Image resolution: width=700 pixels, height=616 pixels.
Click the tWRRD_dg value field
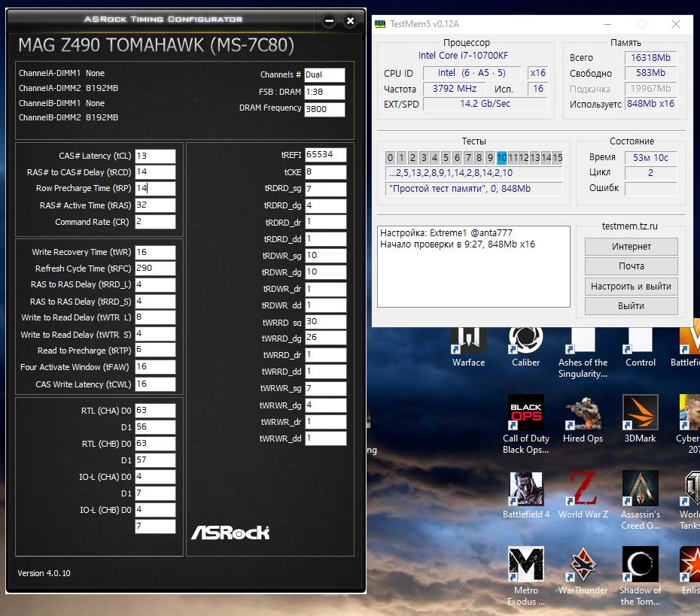[x=325, y=338]
